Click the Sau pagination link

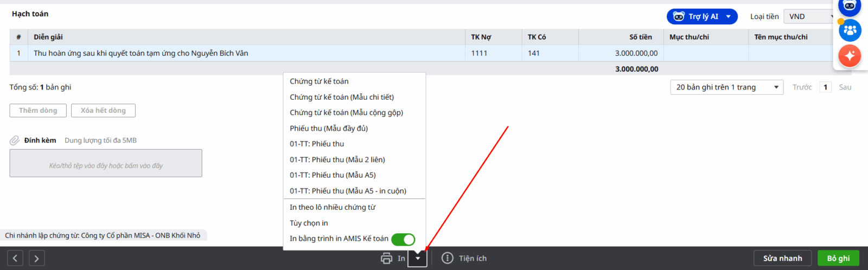pos(845,87)
